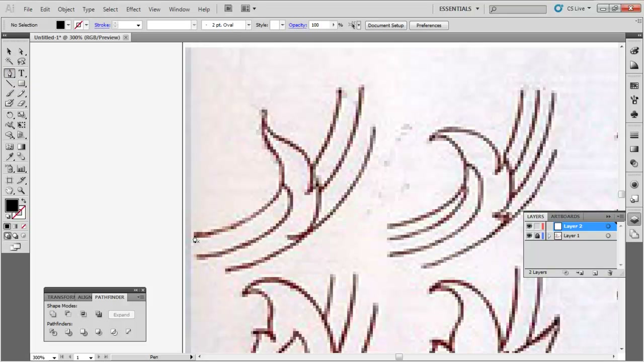
Task: Click the Document Setup button
Action: (x=385, y=25)
